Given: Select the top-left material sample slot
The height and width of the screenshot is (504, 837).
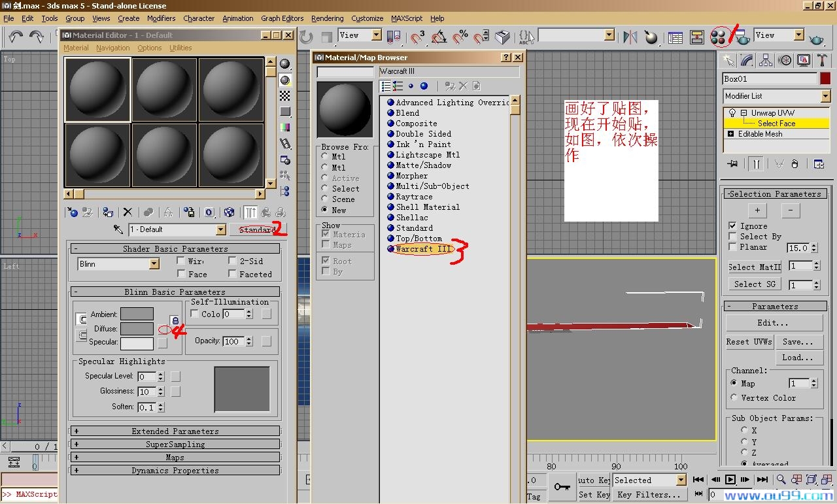Looking at the screenshot, I should 98,90.
